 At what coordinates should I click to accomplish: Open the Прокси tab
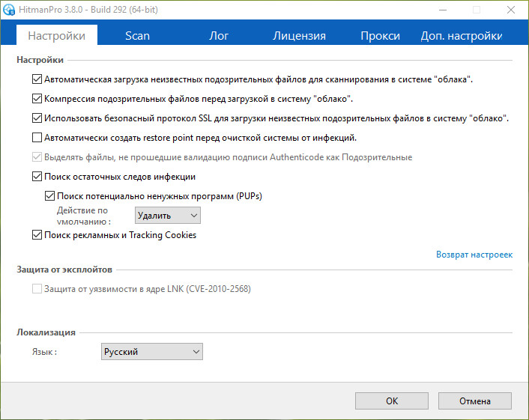tap(380, 35)
